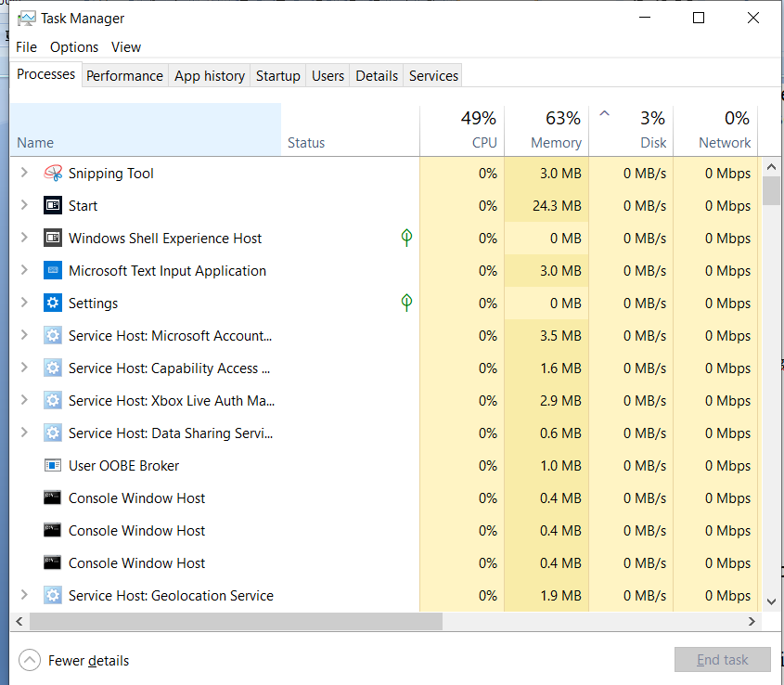The width and height of the screenshot is (784, 685).
Task: Select the Settings gear process icon
Action: 53,303
